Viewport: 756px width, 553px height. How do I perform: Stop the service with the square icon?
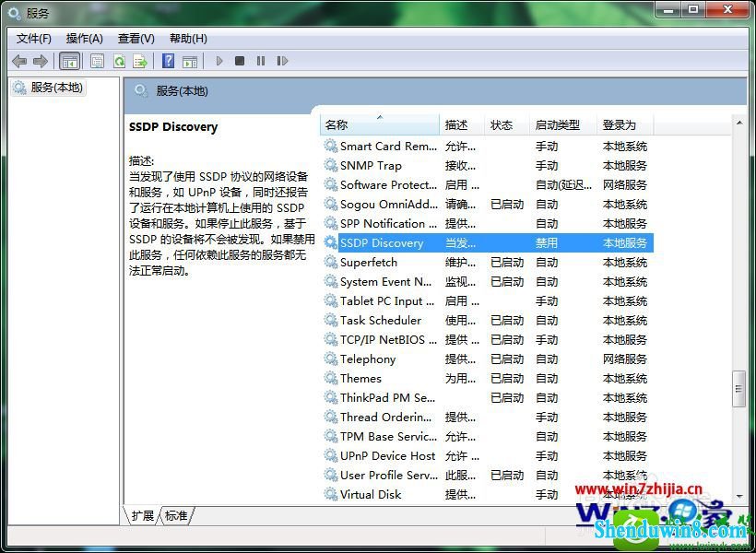[240, 61]
